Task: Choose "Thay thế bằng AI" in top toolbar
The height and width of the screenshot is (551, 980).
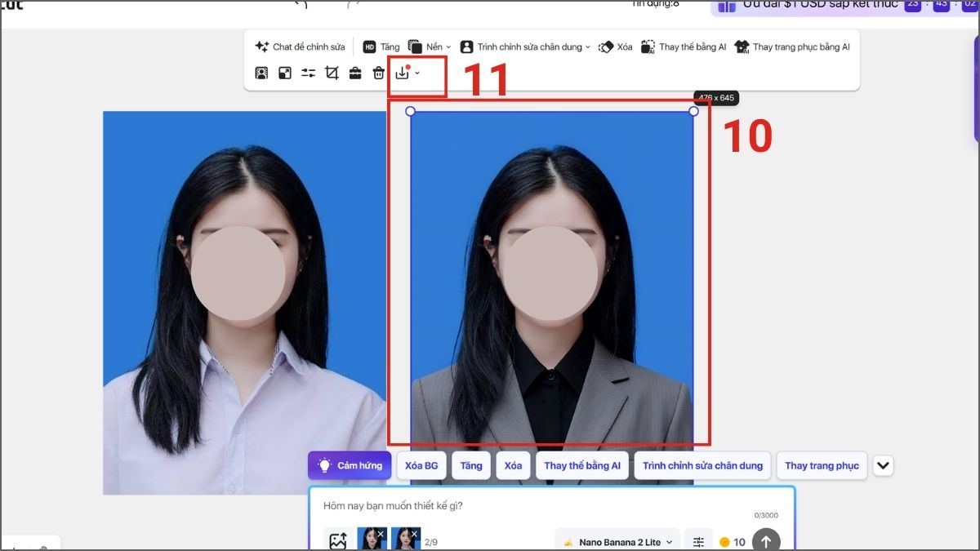Action: (x=684, y=47)
